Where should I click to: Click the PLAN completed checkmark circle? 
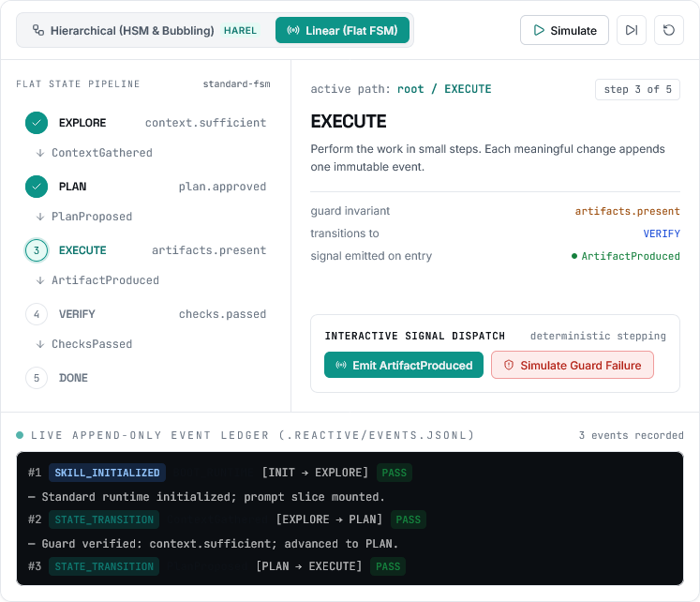(x=37, y=187)
